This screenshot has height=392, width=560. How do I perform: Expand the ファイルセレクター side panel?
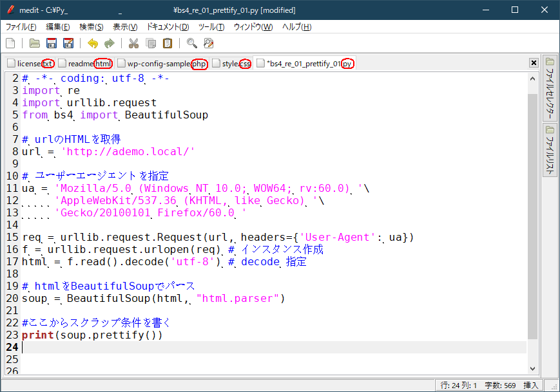[x=550, y=88]
